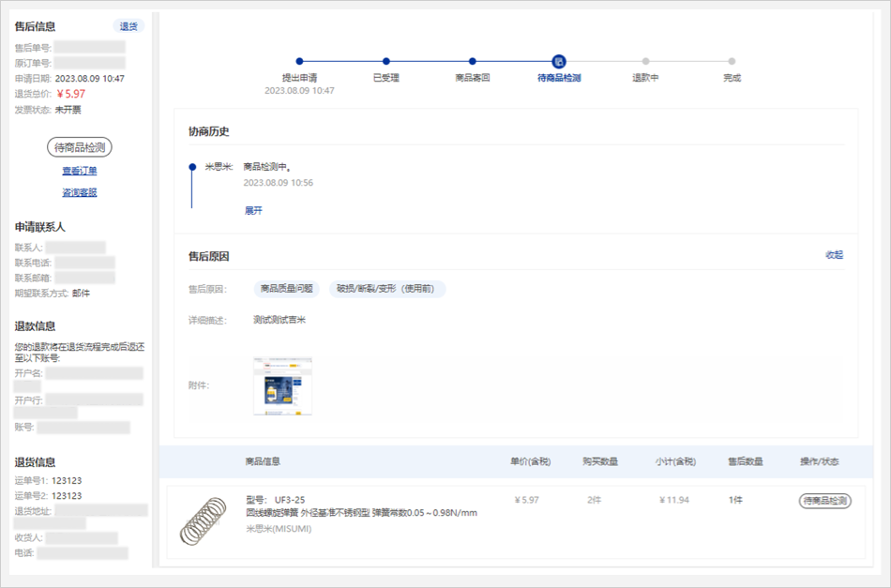Viewport: 891px width, 588px height.
Task: Select the 破损/断裂/变形 reason tag
Action: (386, 289)
